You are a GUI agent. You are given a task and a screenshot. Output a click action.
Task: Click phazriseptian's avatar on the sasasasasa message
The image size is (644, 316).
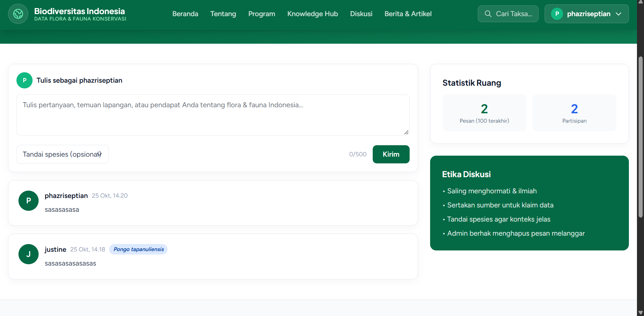(29, 201)
